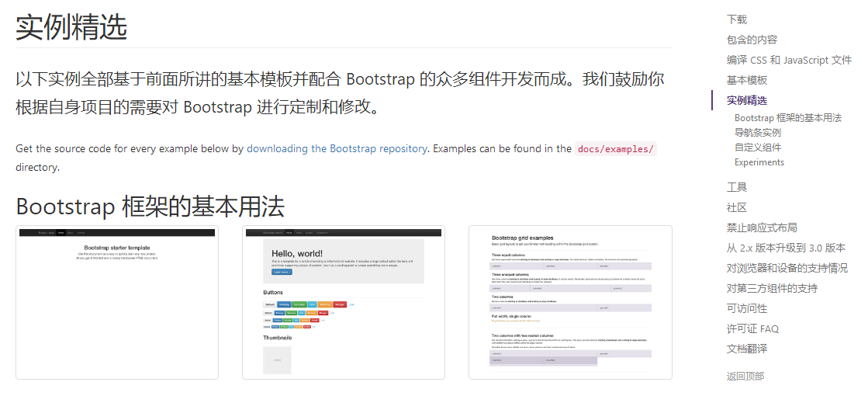Go to 社区 section
This screenshot has height=396, width=868.
[736, 207]
